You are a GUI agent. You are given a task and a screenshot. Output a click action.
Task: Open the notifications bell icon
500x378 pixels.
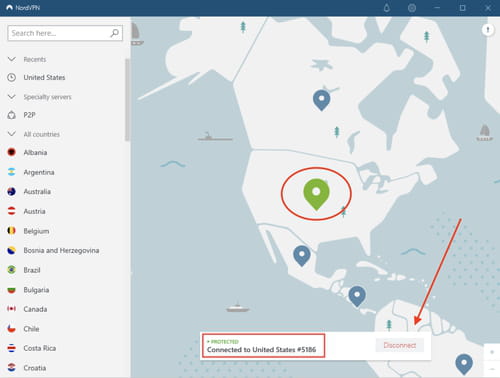pos(387,8)
